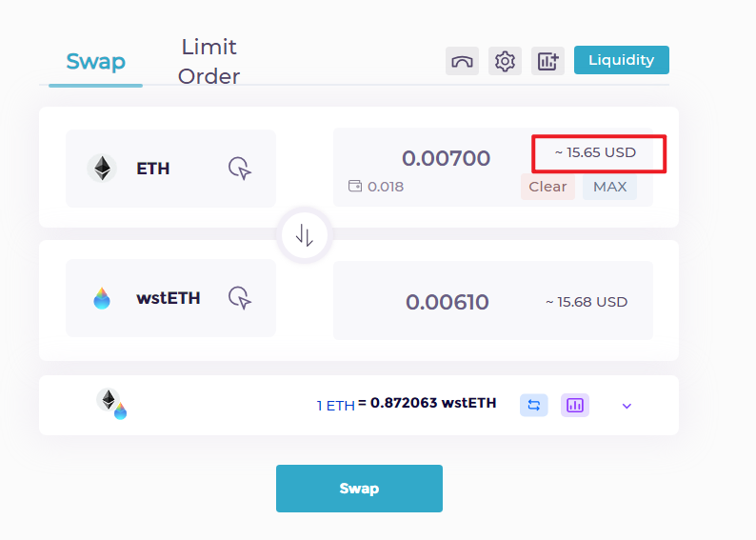Toggle the rate direction with blue swap-arrows icon
Image resolution: width=756 pixels, height=540 pixels.
point(534,405)
